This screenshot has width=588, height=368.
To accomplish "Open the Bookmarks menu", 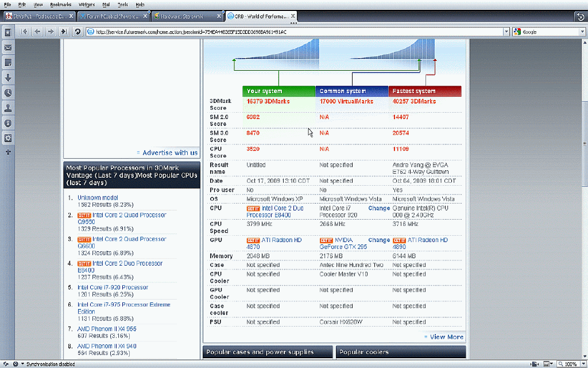I will pos(61,5).
